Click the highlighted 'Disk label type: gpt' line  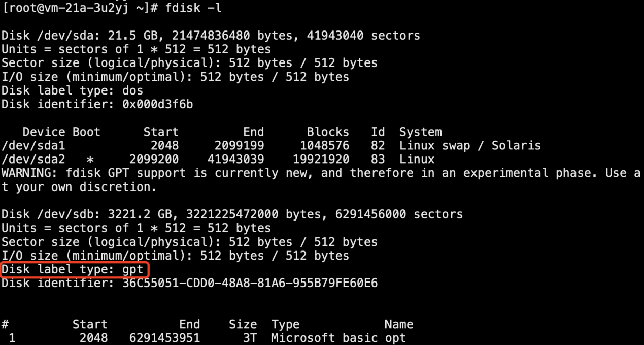[73, 269]
